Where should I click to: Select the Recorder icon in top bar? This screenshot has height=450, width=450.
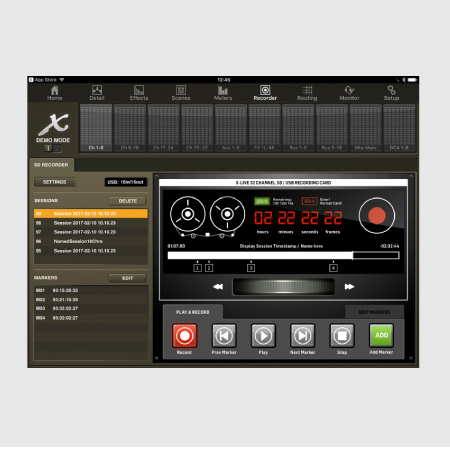pyautogui.click(x=265, y=93)
